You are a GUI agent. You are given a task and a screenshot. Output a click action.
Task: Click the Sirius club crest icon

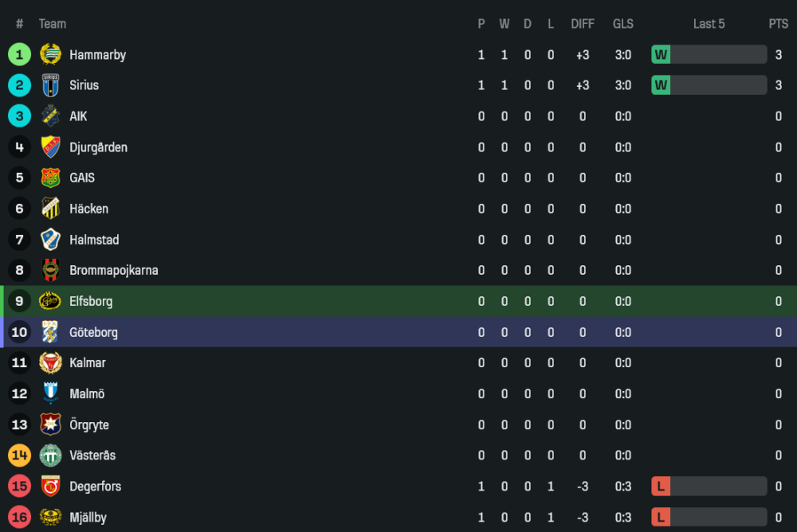50,85
